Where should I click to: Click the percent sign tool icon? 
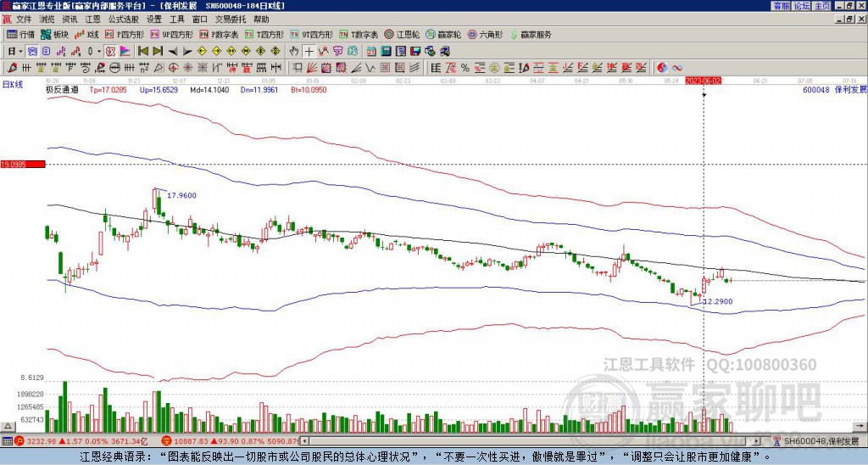click(x=465, y=68)
